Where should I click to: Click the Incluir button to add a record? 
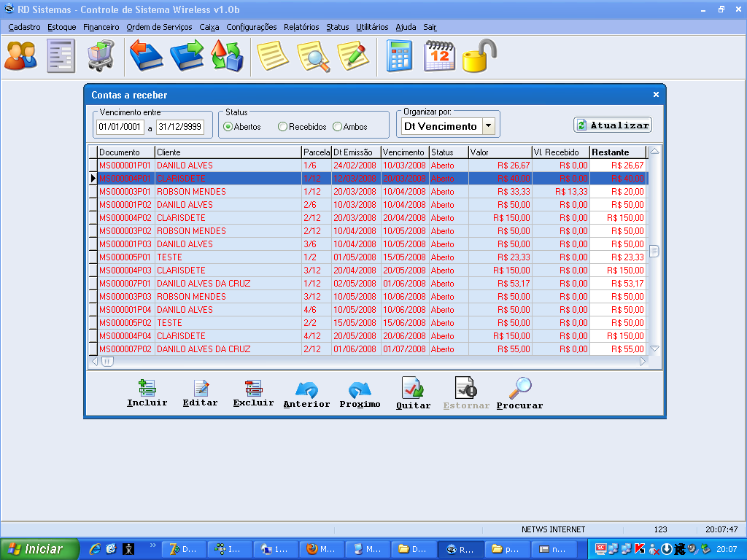pos(147,393)
